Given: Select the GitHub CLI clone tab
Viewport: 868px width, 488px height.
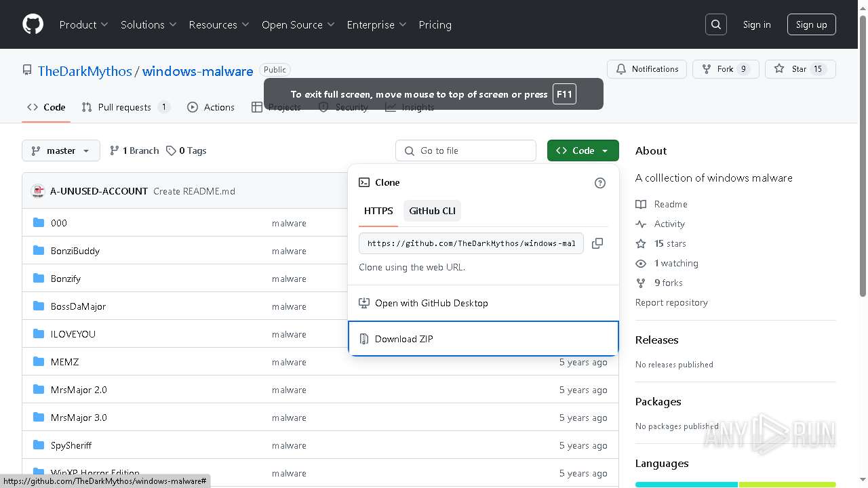Looking at the screenshot, I should click(x=432, y=211).
